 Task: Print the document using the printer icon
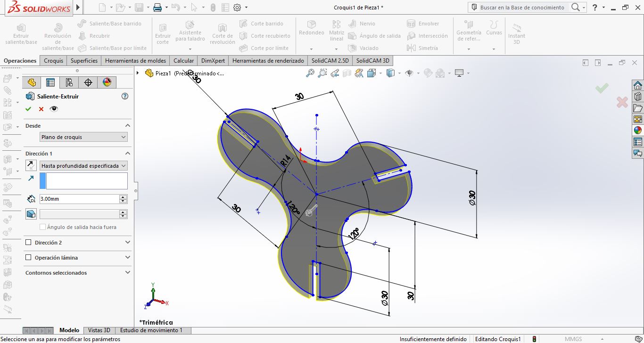point(157,8)
